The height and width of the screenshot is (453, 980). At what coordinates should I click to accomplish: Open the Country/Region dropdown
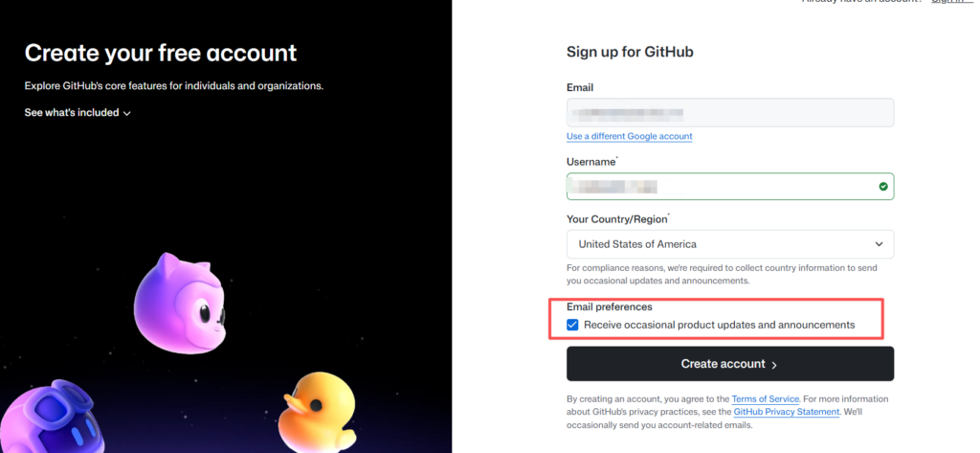tap(729, 244)
